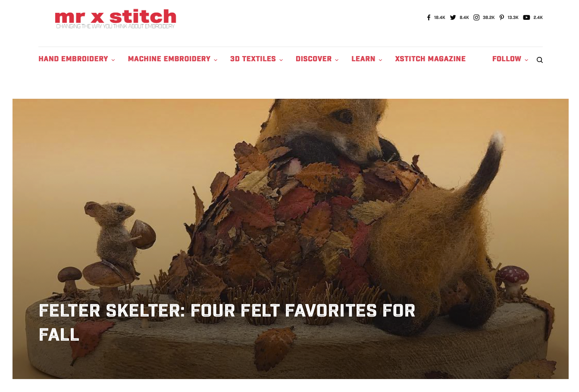579x392 pixels.
Task: Click the mr x stitch logo
Action: tap(116, 19)
